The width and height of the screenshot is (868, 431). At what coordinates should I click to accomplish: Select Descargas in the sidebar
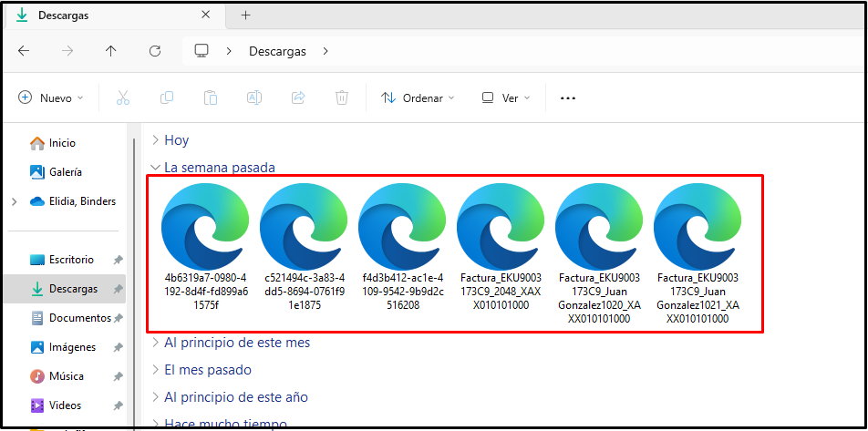(x=65, y=289)
